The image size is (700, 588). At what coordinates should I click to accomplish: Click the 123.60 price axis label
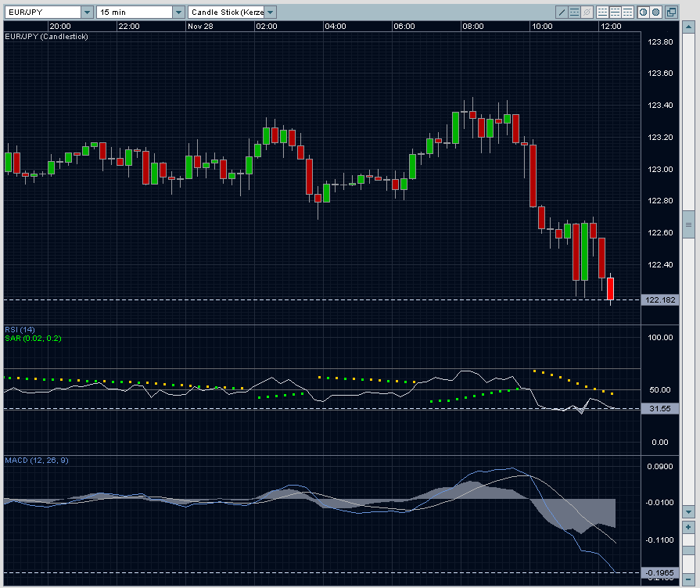coord(660,73)
